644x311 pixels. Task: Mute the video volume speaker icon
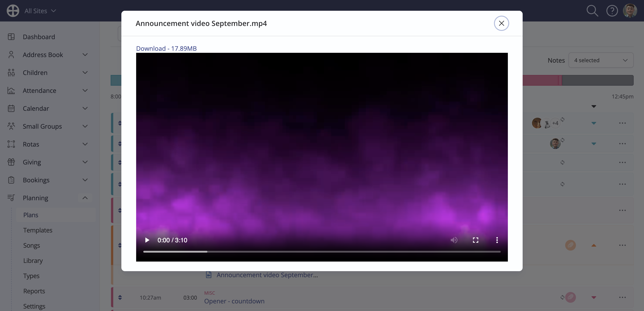454,240
